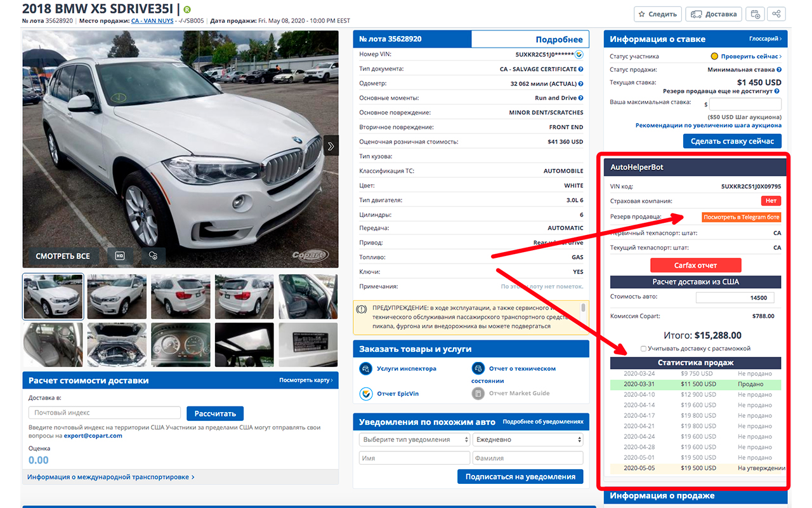The image size is (812, 508).
Task: Click the share icon button
Action: 776,14
